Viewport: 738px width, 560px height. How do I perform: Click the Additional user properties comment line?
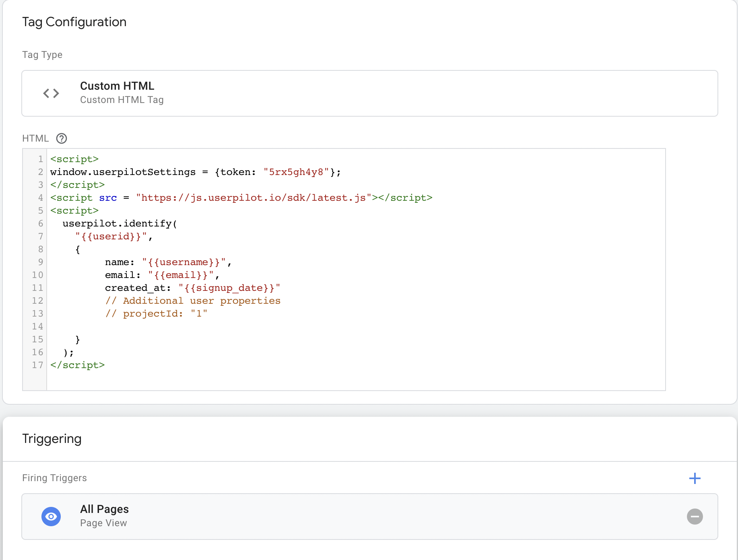click(x=193, y=301)
